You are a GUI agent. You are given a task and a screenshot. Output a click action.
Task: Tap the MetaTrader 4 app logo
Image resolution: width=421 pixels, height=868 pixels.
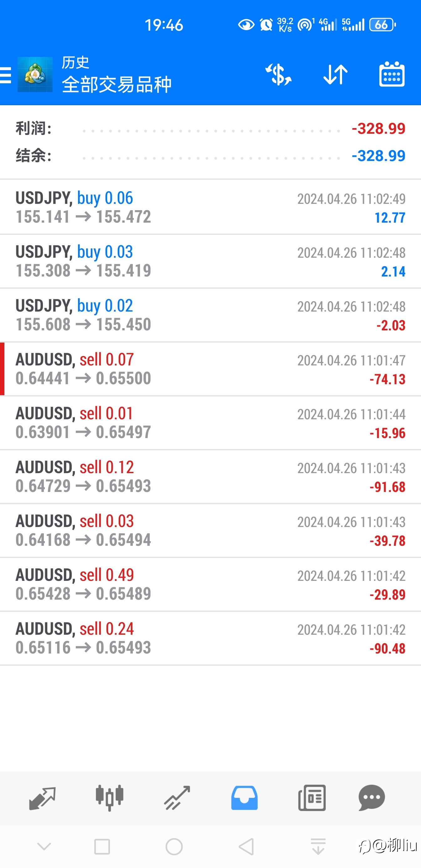(x=35, y=75)
